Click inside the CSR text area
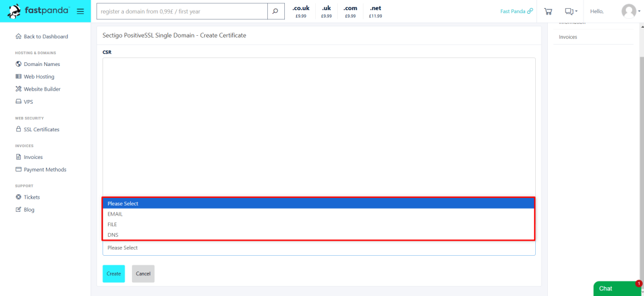The height and width of the screenshot is (296, 644). click(x=319, y=128)
